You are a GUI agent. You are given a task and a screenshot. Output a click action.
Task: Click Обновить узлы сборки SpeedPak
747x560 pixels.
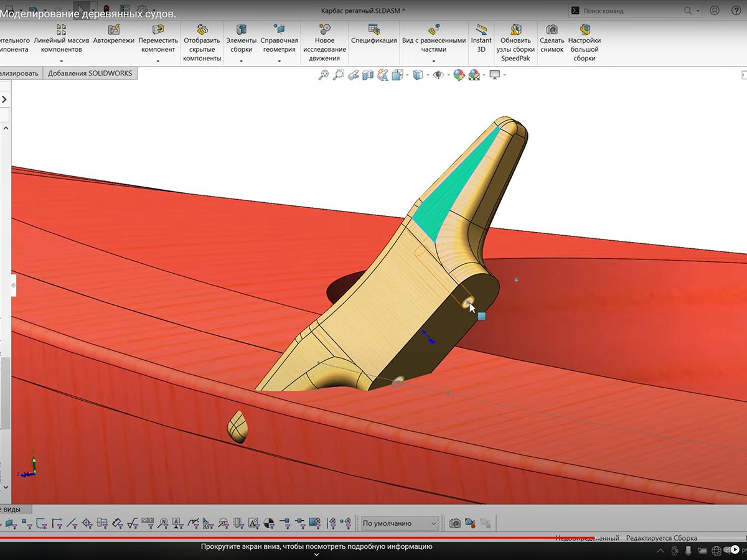click(x=516, y=41)
